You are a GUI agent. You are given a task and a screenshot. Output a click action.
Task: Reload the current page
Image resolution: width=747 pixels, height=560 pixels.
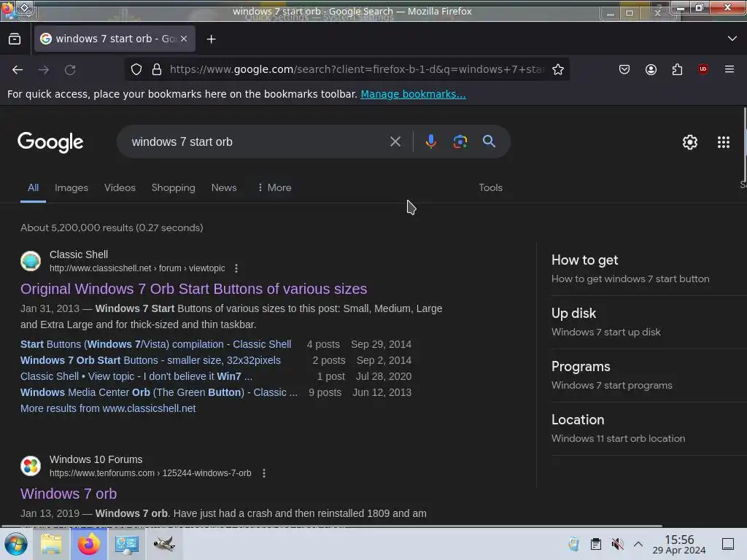70,70
